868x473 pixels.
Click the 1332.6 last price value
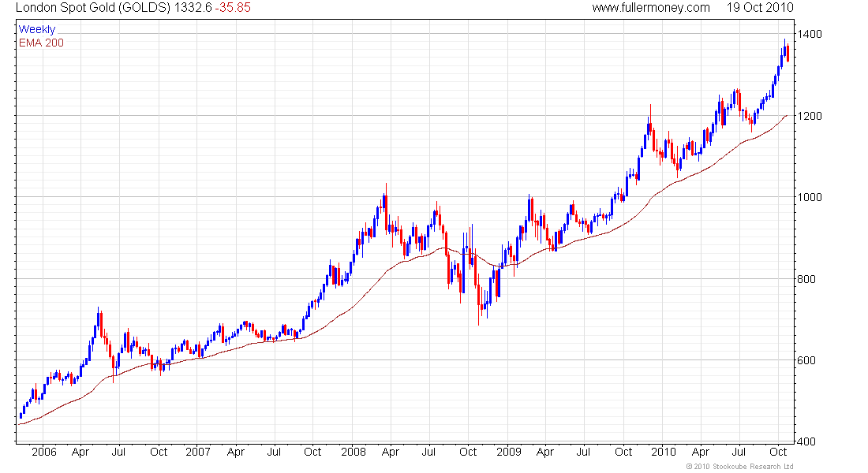tap(193, 8)
